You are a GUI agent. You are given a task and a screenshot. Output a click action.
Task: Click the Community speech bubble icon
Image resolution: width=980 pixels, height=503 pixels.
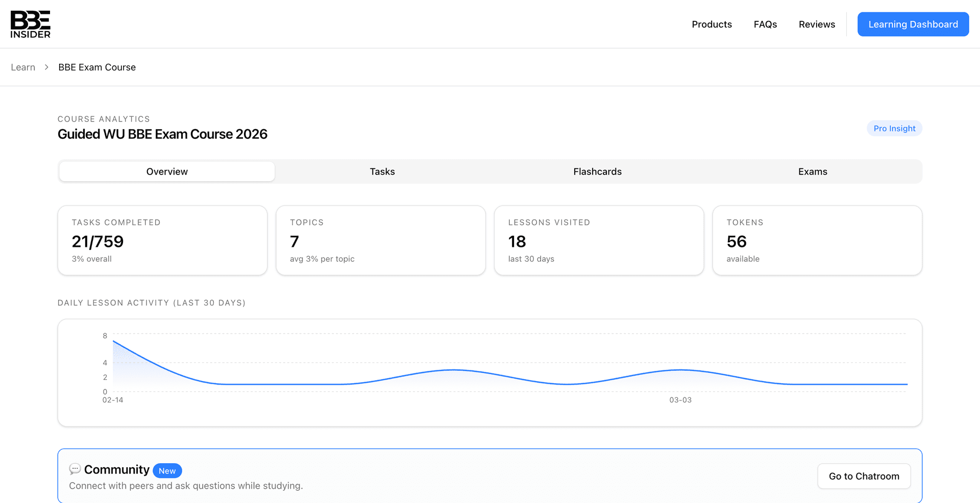75,469
